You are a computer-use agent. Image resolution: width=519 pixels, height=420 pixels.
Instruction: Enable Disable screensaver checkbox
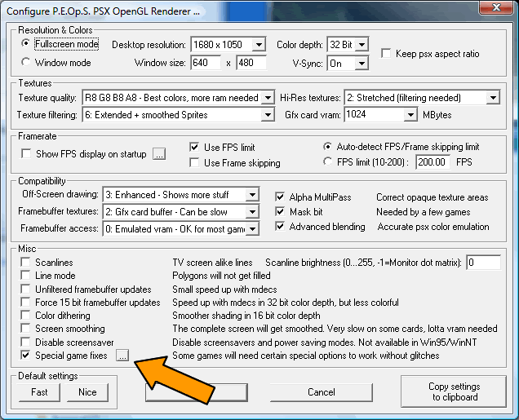pos(25,342)
